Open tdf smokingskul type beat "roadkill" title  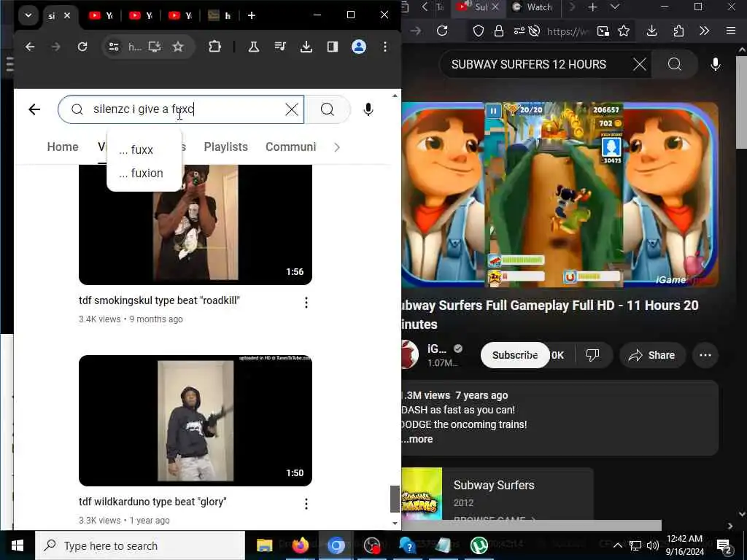[159, 300]
